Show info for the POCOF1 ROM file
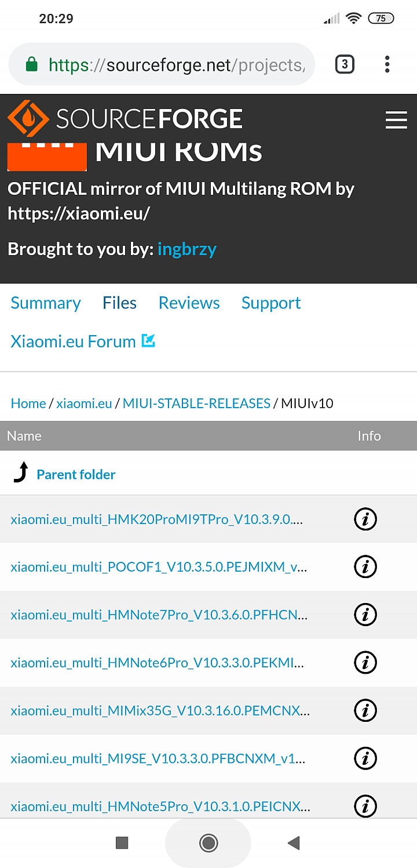This screenshot has height=868, width=417. pyautogui.click(x=365, y=567)
